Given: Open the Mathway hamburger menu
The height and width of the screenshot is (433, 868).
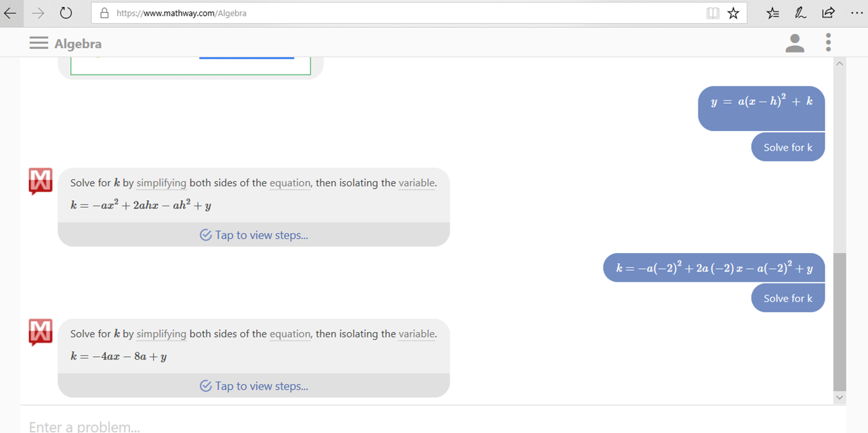Looking at the screenshot, I should [x=39, y=43].
